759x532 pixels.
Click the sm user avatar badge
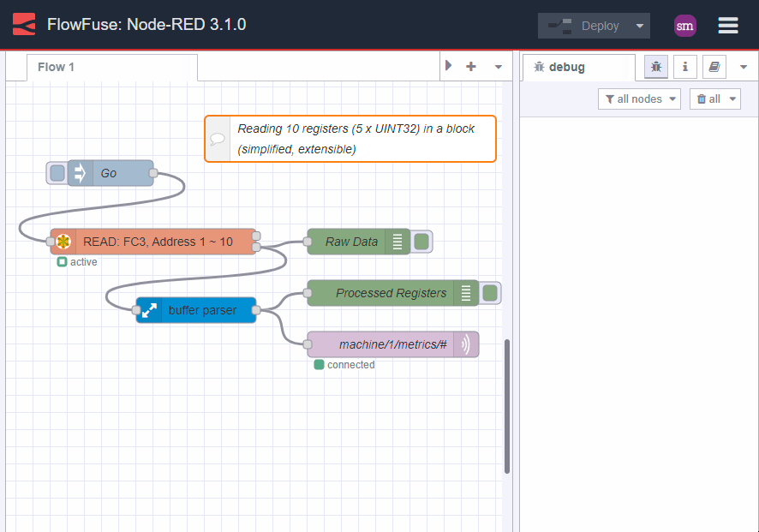point(684,25)
